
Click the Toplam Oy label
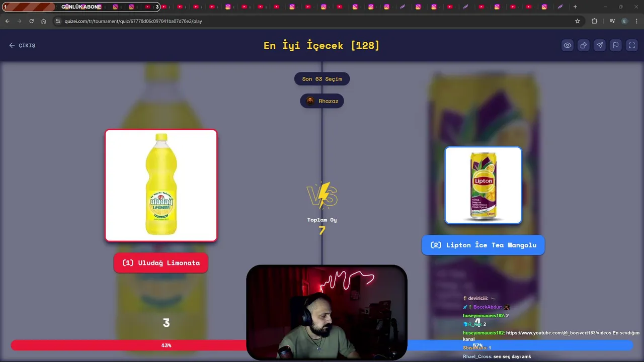click(322, 220)
